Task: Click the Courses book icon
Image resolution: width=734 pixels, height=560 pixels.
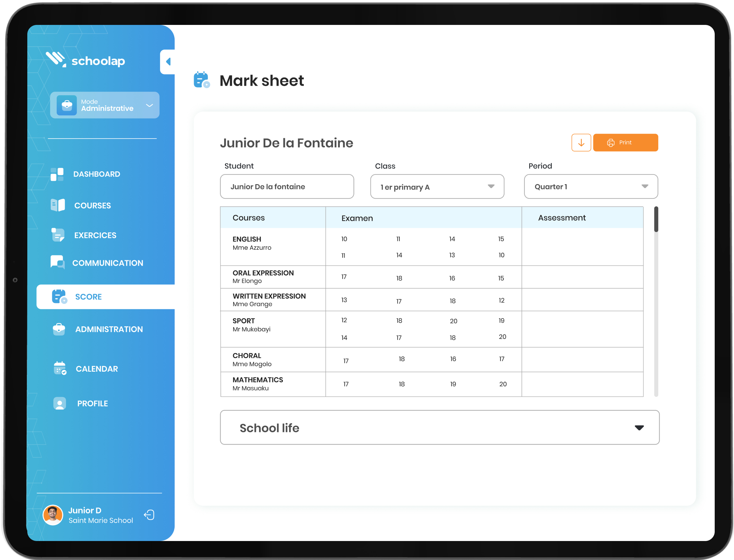Action: coord(58,205)
